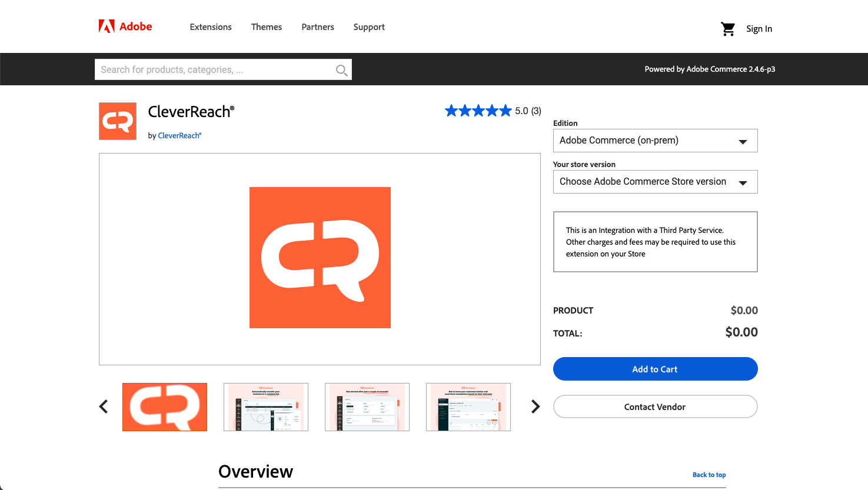The width and height of the screenshot is (868, 490).
Task: Click the 5.0 (3) review count
Action: pyautogui.click(x=528, y=111)
